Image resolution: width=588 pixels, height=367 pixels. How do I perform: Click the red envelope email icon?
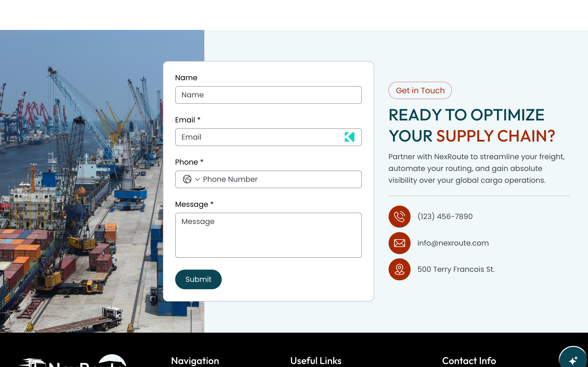(399, 243)
